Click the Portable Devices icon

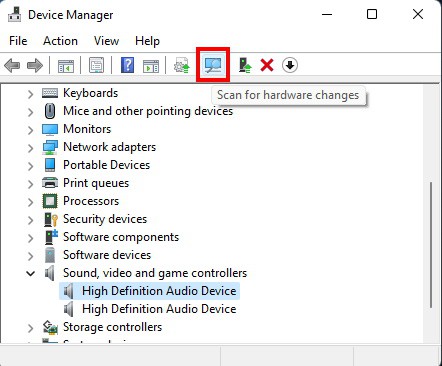click(x=50, y=165)
